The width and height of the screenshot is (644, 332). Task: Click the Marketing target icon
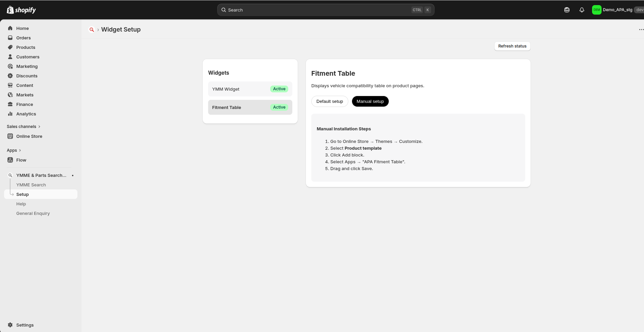coord(10,66)
